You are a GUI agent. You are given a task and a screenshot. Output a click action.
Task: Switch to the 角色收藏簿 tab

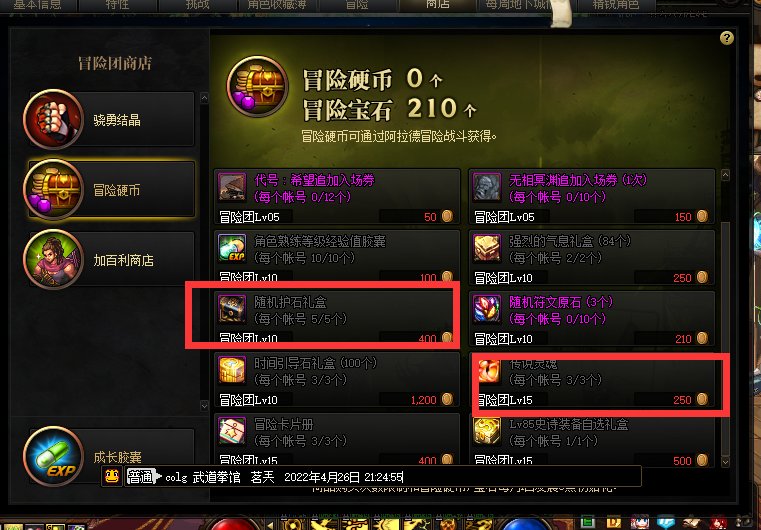pyautogui.click(x=277, y=5)
